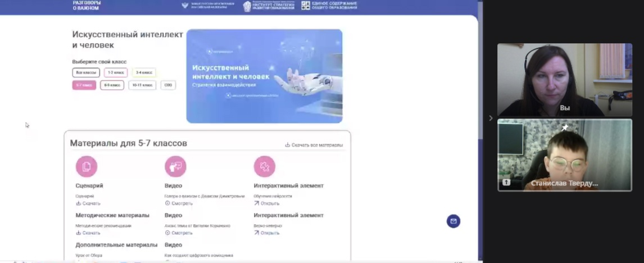Watch the Говори о важном video via Смотреть
The height and width of the screenshot is (263, 644).
point(179,203)
